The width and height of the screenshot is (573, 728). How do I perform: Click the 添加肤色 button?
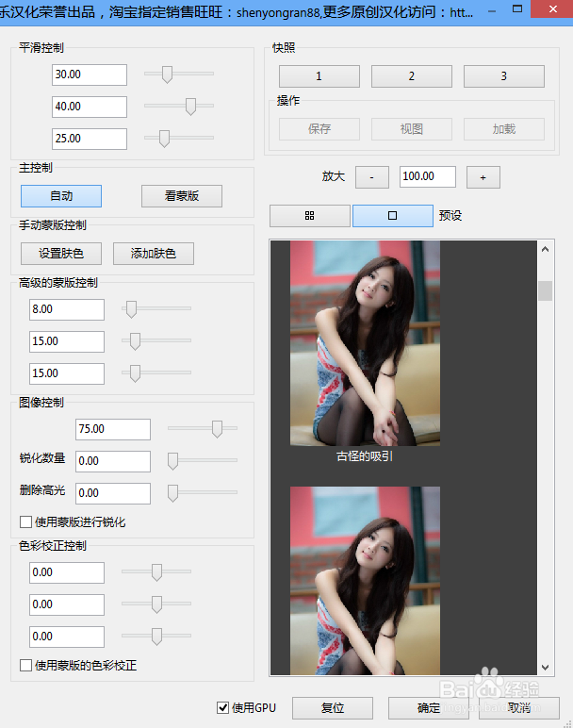point(154,254)
